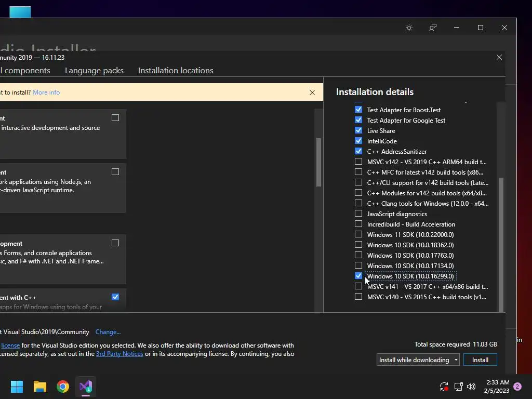Open the sync tray icon with red dot
532x399 pixels.
tap(444, 387)
